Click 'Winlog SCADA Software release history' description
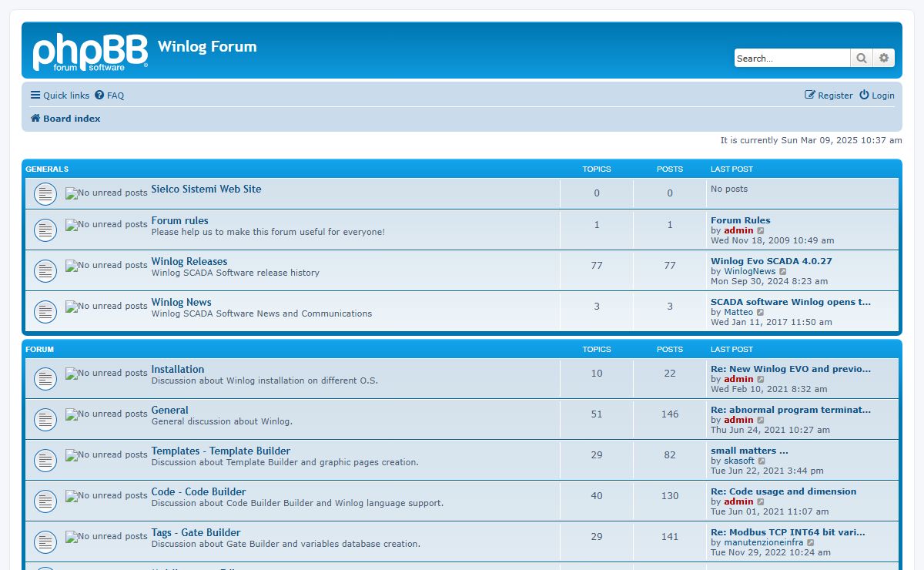 tap(236, 273)
